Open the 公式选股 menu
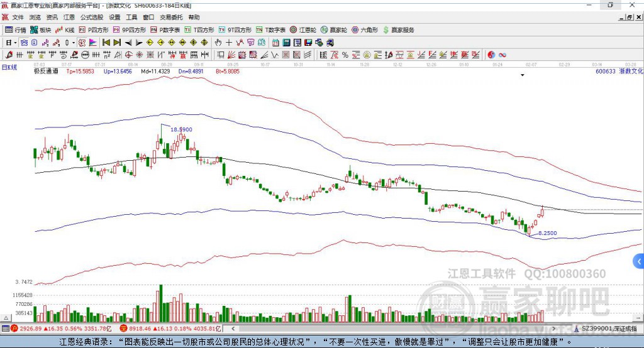This screenshot has height=348, width=644. point(92,17)
